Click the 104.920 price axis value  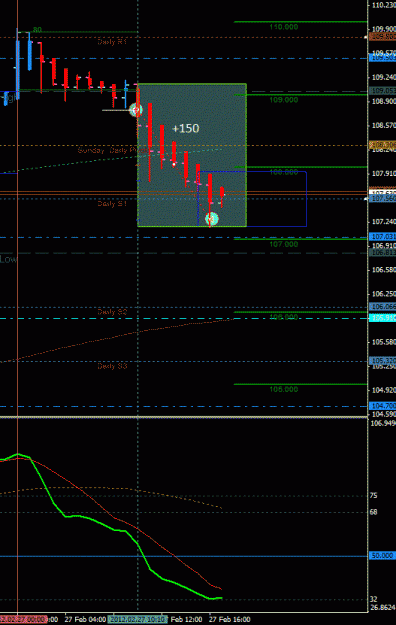click(384, 390)
